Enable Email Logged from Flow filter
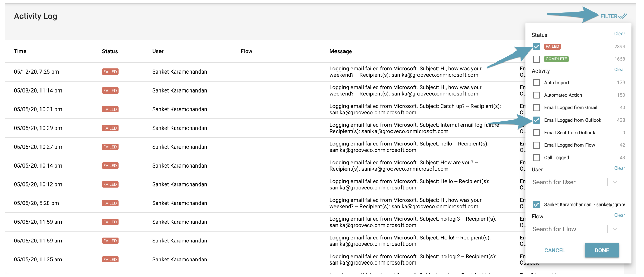The height and width of the screenshot is (277, 644). [x=536, y=145]
